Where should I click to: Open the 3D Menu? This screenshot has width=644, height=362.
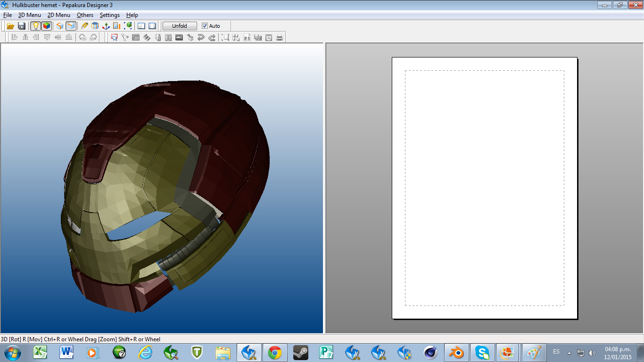pyautogui.click(x=30, y=15)
